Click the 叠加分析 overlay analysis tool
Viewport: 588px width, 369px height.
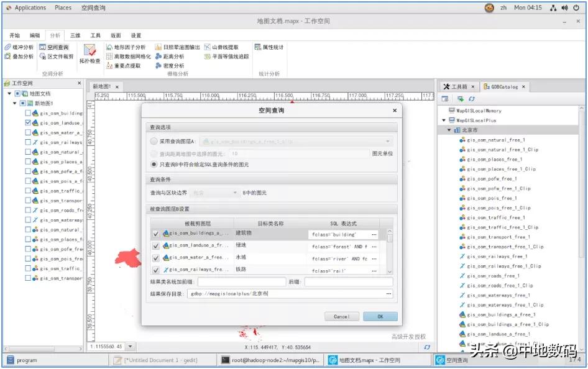(19, 57)
